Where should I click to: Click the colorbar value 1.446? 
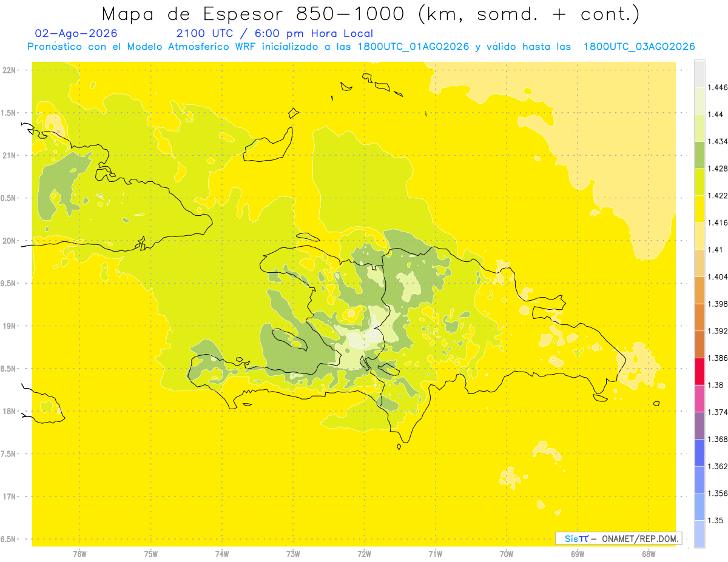click(x=718, y=87)
